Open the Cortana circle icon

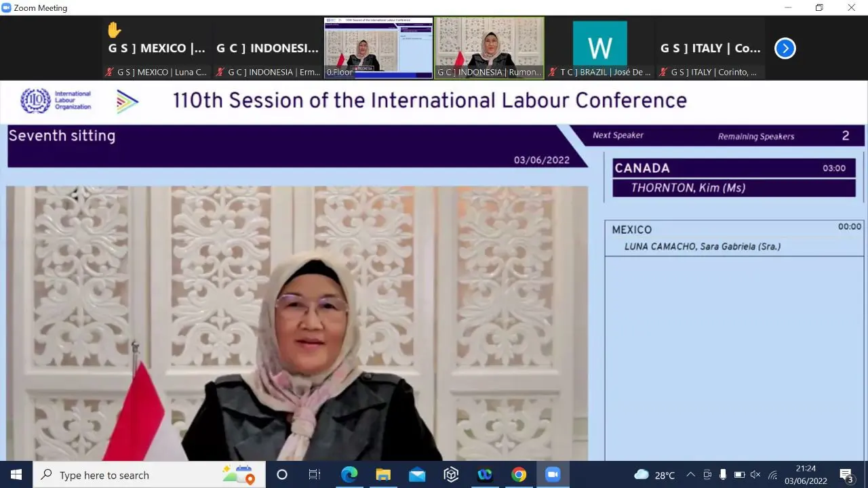tap(282, 475)
